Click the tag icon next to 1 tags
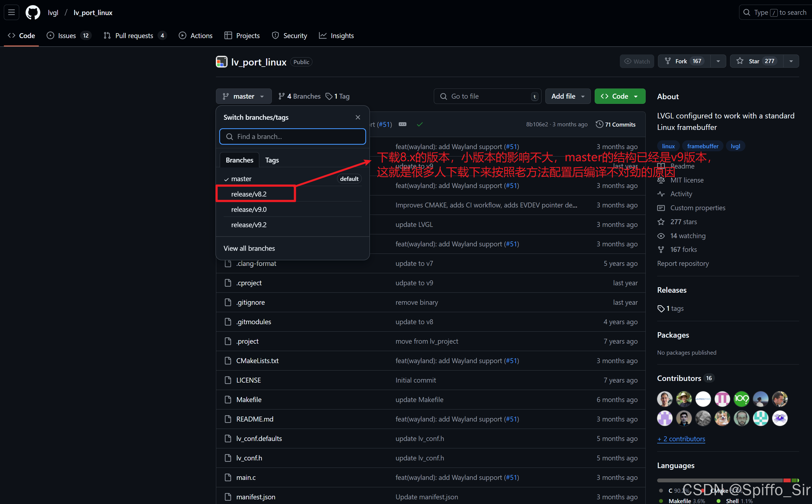 [x=661, y=309]
